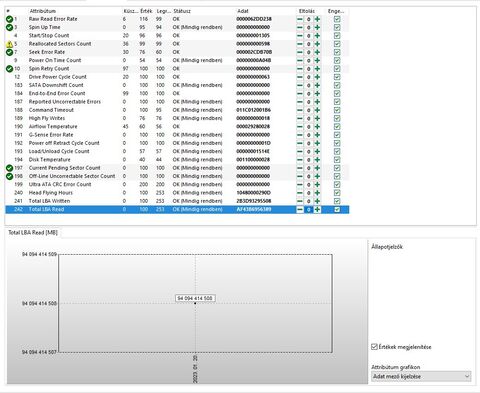Sort by the Eltolás column header
The image size is (480, 393).
click(306, 11)
